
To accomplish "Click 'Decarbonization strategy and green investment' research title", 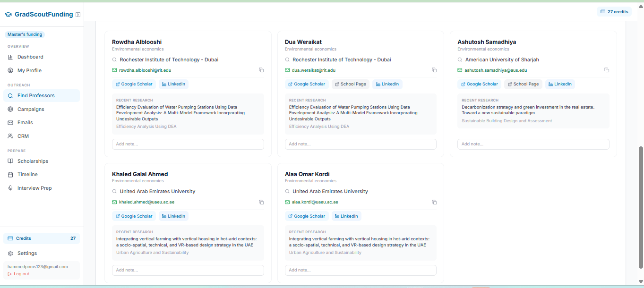I will 528,110.
